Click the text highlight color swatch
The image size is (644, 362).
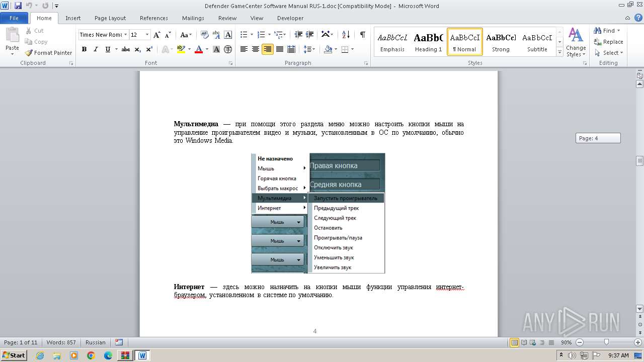pyautogui.click(x=181, y=49)
